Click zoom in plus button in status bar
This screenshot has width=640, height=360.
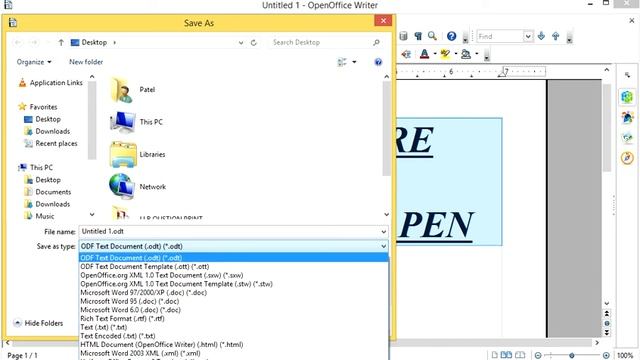click(606, 356)
